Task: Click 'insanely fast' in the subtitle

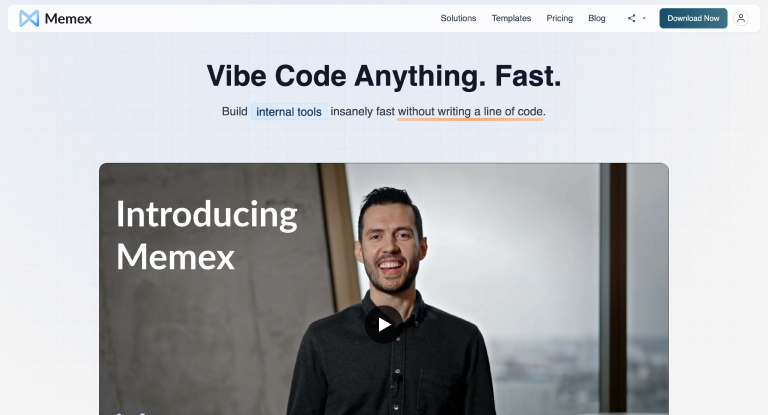Action: pyautogui.click(x=362, y=111)
